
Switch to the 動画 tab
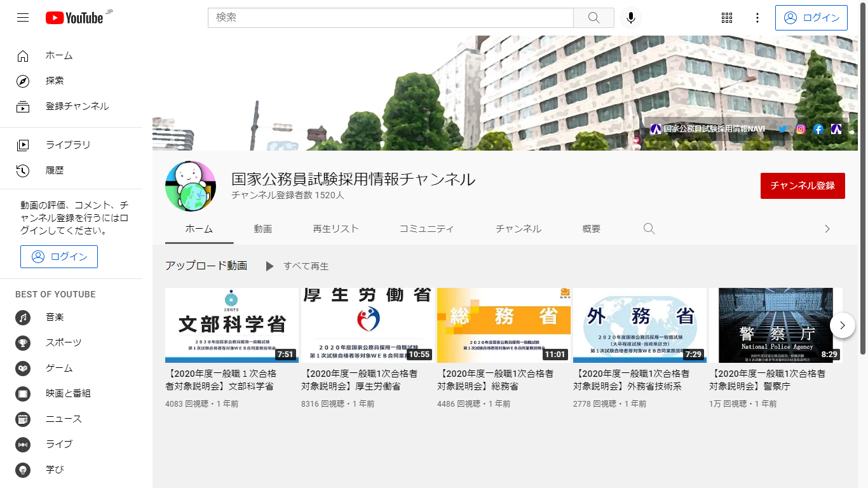[262, 229]
